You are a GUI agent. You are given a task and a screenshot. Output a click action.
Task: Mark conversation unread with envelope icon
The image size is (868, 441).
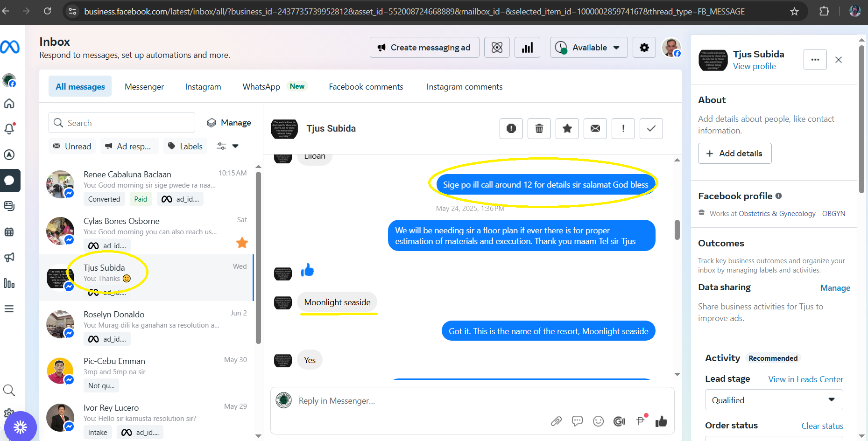pyautogui.click(x=595, y=128)
